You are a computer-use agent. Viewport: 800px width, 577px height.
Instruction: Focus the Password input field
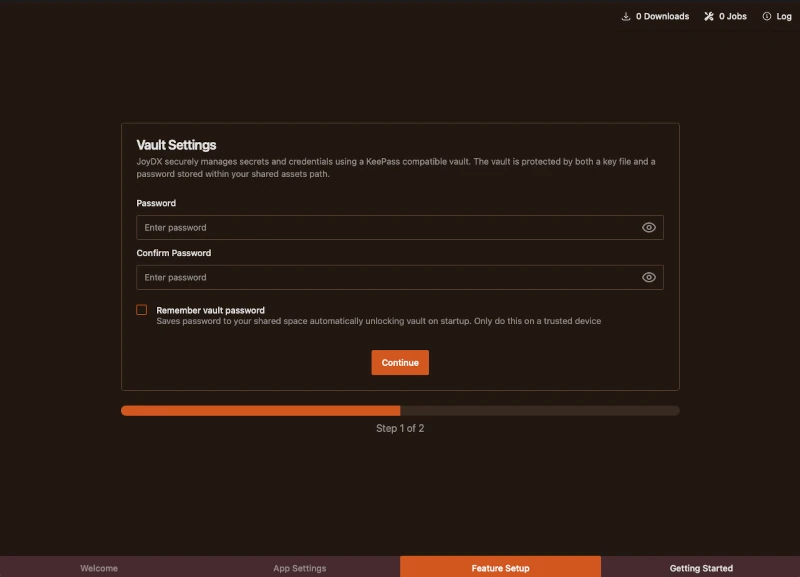click(399, 228)
